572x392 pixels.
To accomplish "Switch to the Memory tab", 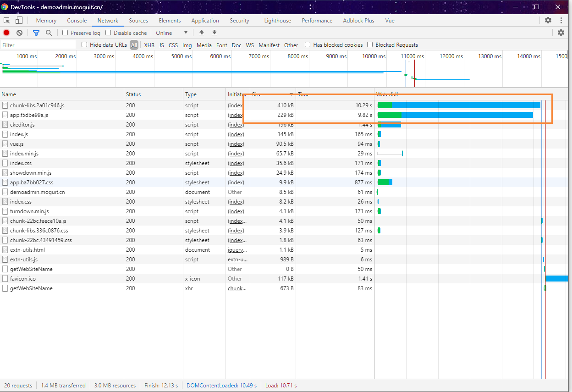I will coord(46,21).
